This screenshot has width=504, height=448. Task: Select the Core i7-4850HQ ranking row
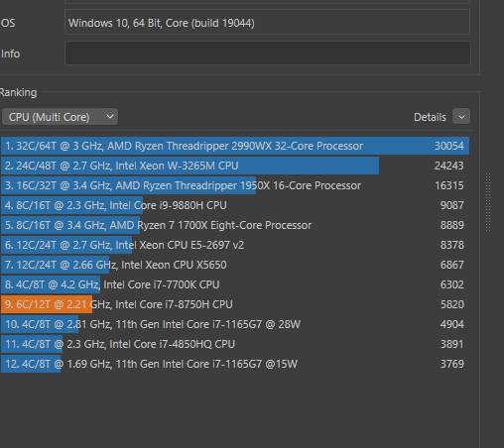click(x=235, y=344)
